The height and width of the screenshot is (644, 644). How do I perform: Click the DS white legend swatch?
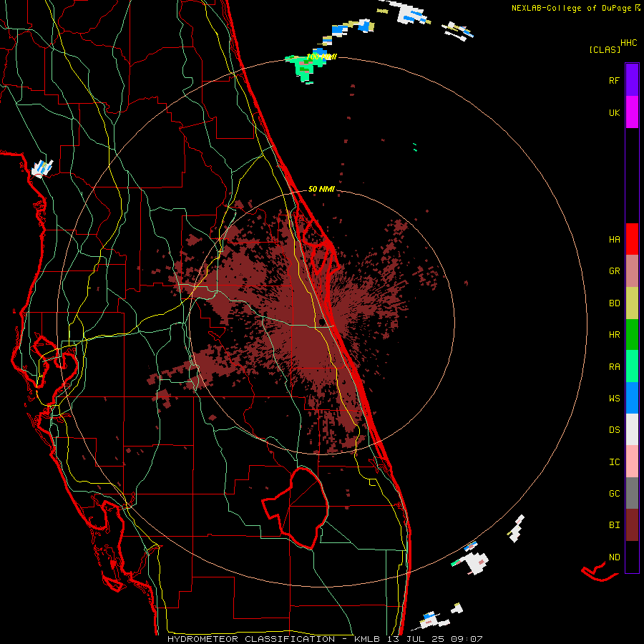pyautogui.click(x=632, y=429)
